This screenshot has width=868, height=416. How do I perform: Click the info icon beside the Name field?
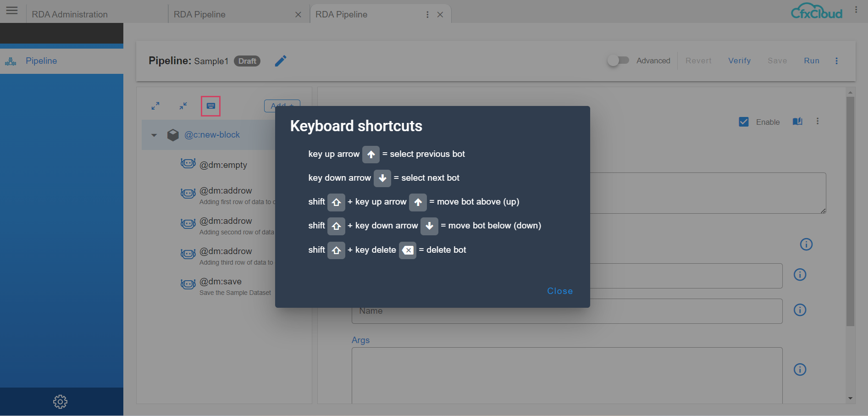(800, 310)
